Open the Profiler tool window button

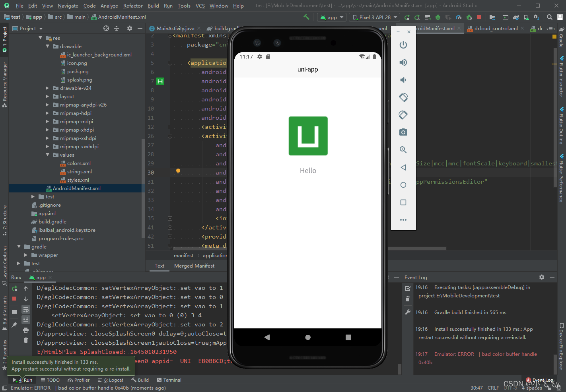click(x=79, y=380)
